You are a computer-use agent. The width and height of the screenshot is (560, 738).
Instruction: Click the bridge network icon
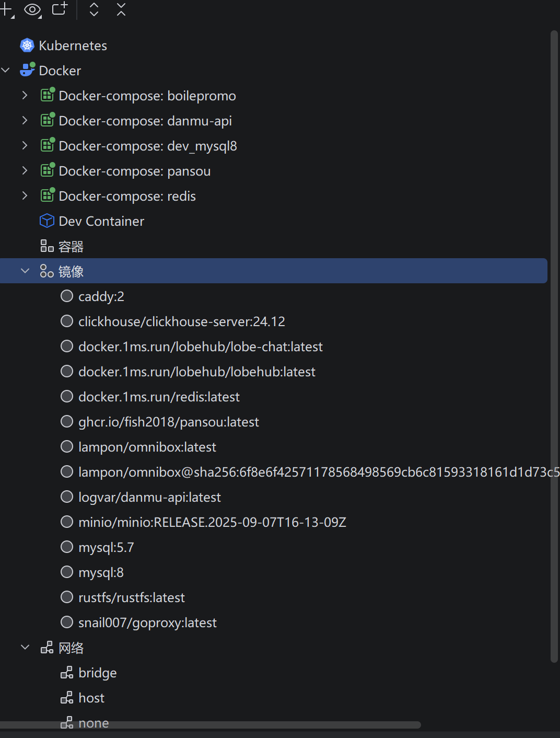67,673
